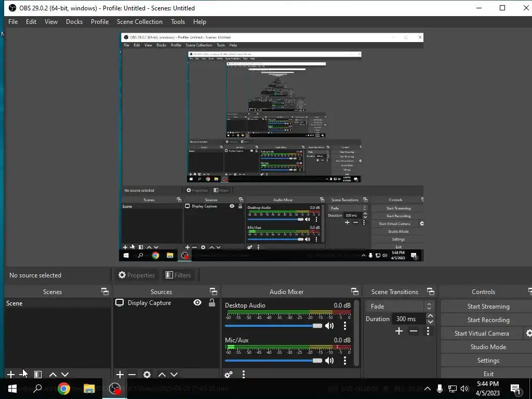Add a scene transition with plus icon
The width and height of the screenshot is (532, 399).
pos(399,331)
